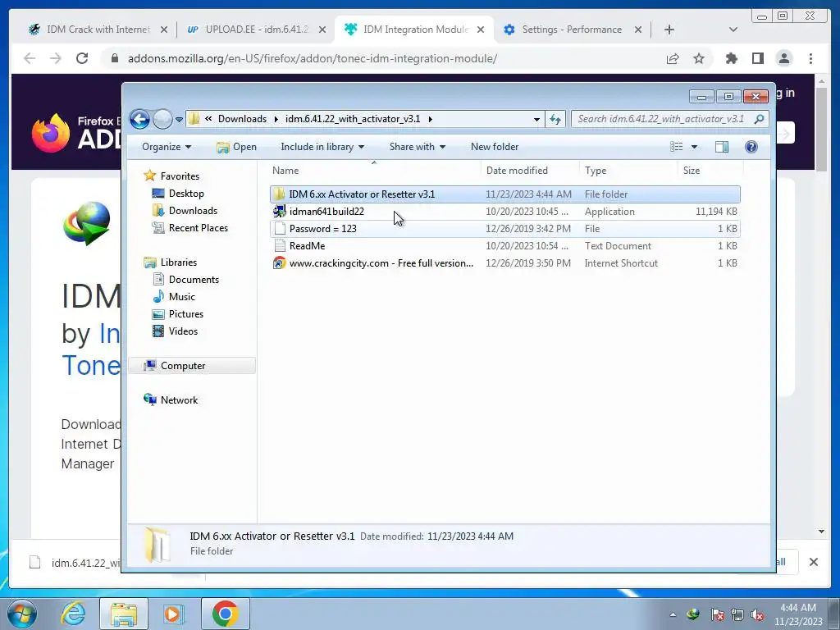Open Chrome three-dot menu
The height and width of the screenshot is (630, 840).
tap(810, 58)
